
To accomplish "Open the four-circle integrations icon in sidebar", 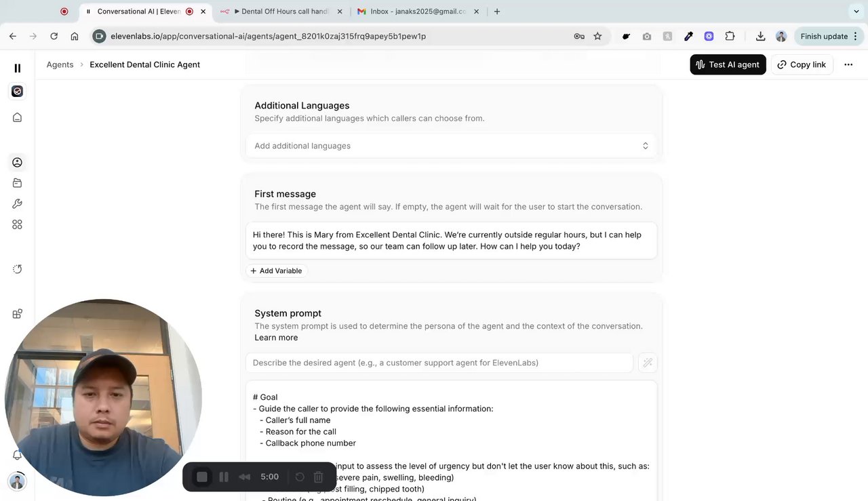I will pos(18,225).
